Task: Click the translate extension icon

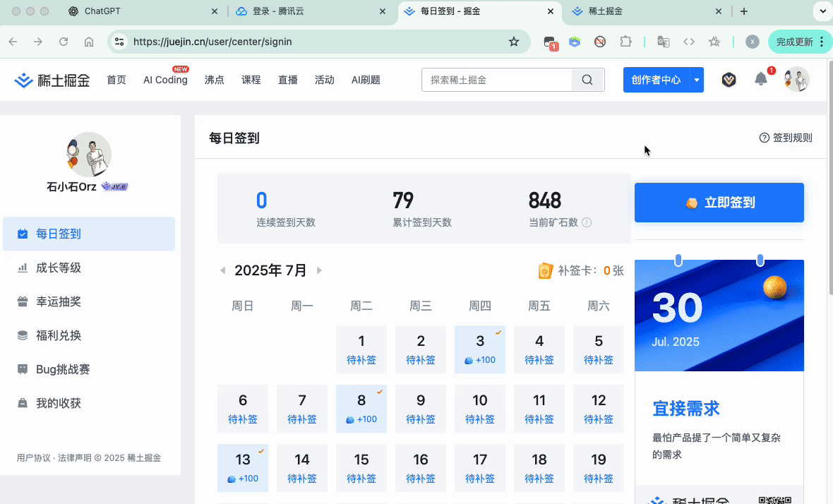Action: point(663,42)
